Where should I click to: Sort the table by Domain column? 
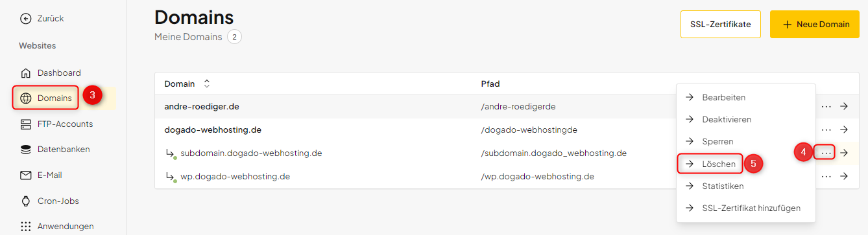pos(207,84)
